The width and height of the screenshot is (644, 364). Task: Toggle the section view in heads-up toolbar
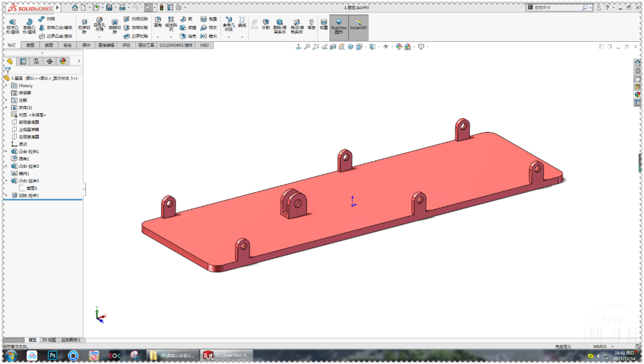click(333, 46)
